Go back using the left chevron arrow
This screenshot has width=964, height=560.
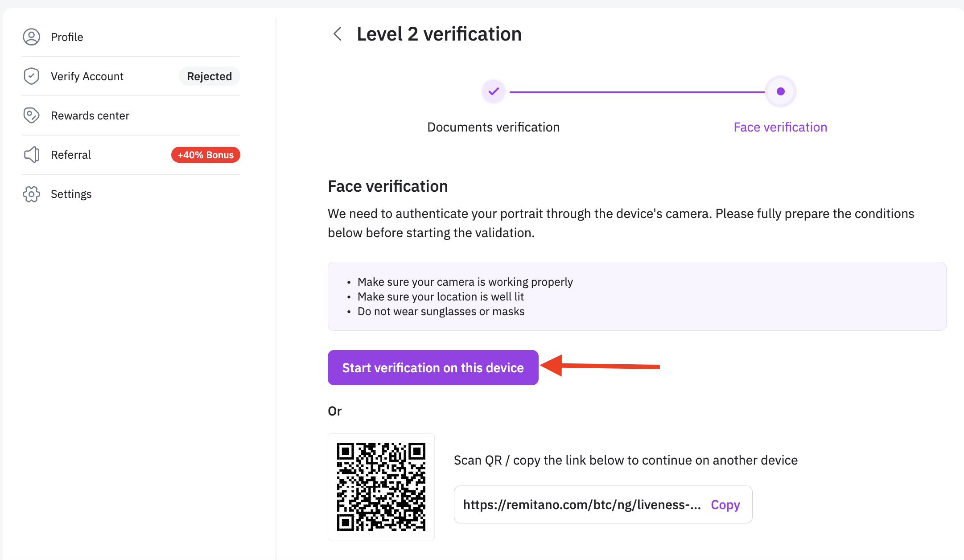[338, 34]
